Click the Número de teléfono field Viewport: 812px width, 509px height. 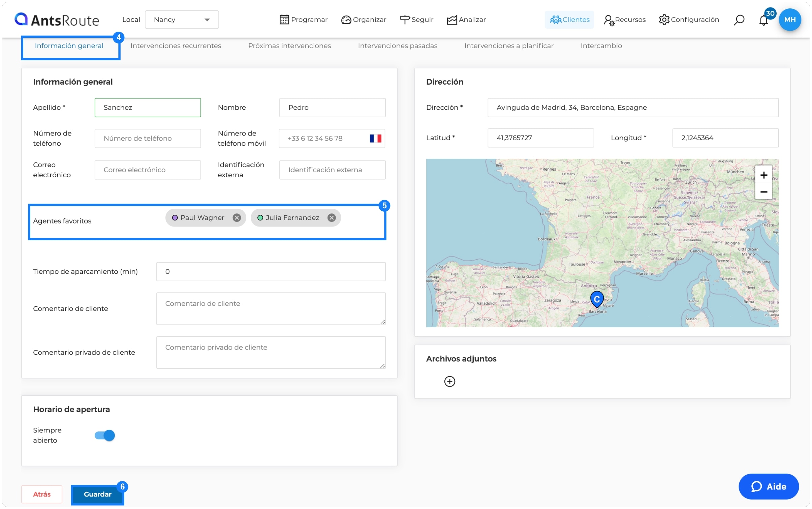pos(148,138)
